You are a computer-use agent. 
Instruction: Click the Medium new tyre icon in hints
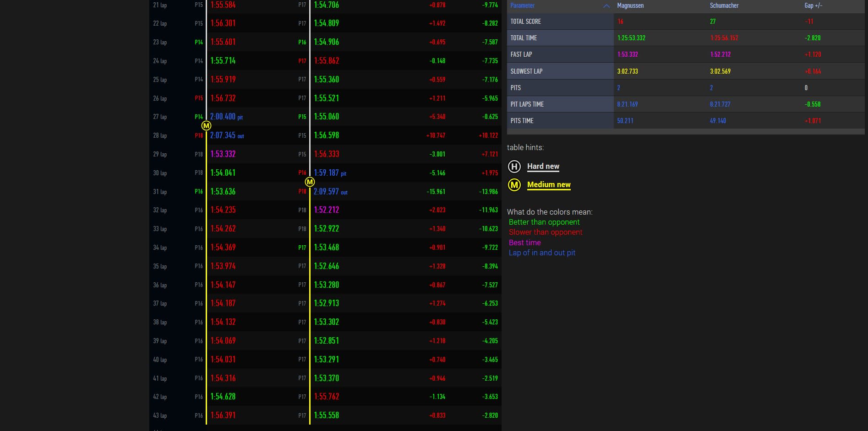[514, 185]
